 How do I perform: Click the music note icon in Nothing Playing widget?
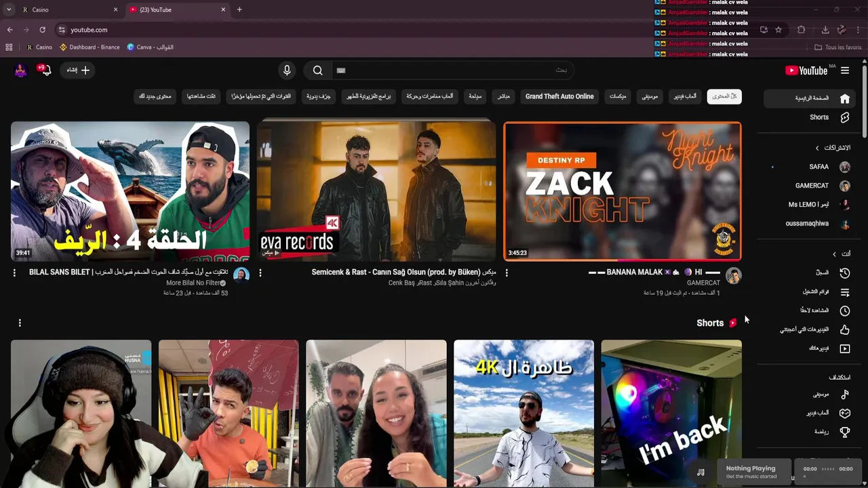click(x=701, y=472)
